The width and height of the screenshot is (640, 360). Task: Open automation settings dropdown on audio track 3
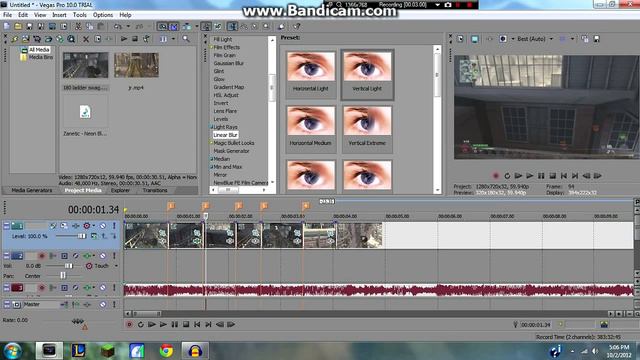(94, 288)
